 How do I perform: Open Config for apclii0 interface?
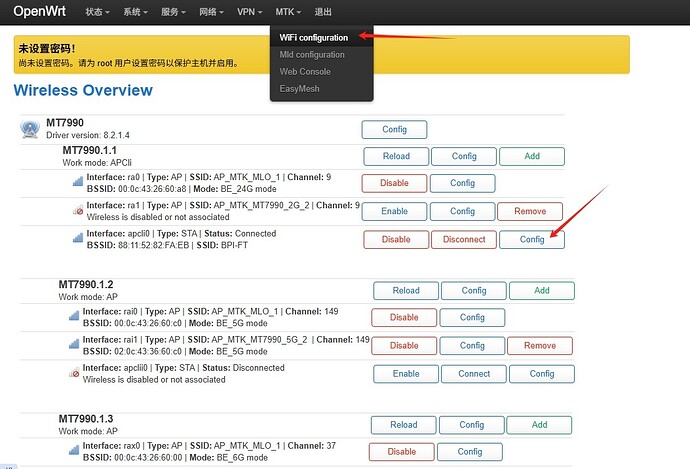[x=542, y=374]
